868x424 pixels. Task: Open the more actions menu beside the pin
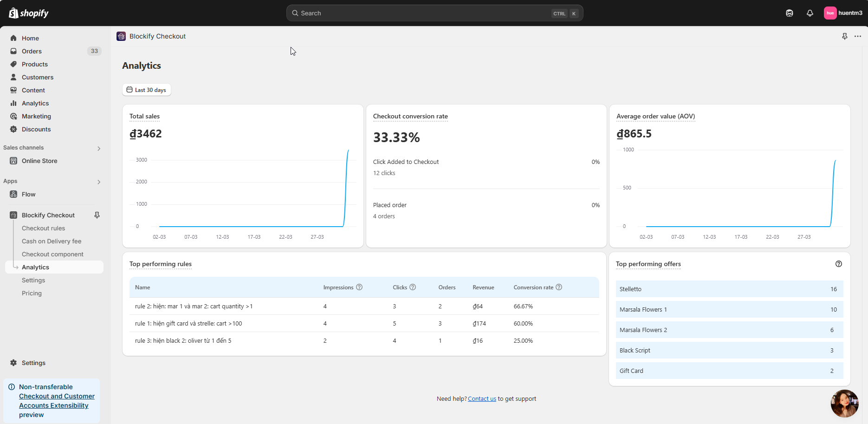(x=857, y=36)
